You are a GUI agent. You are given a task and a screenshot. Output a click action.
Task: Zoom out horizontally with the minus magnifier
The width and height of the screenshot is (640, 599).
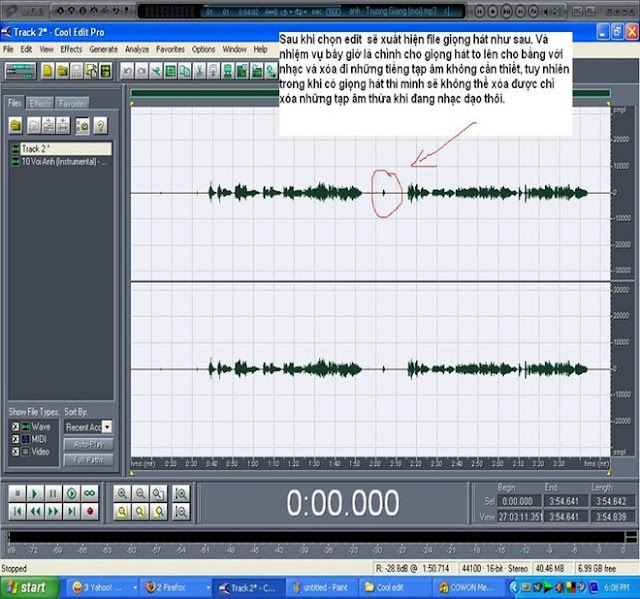(140, 494)
